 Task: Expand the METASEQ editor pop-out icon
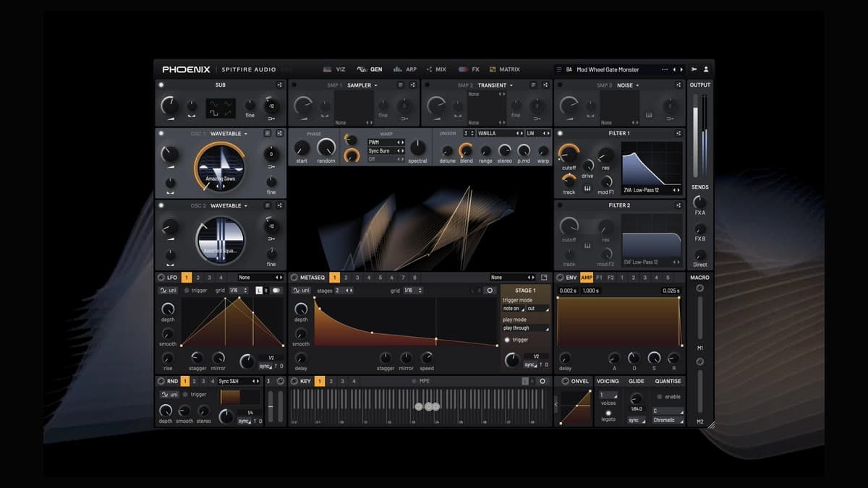pos(545,278)
